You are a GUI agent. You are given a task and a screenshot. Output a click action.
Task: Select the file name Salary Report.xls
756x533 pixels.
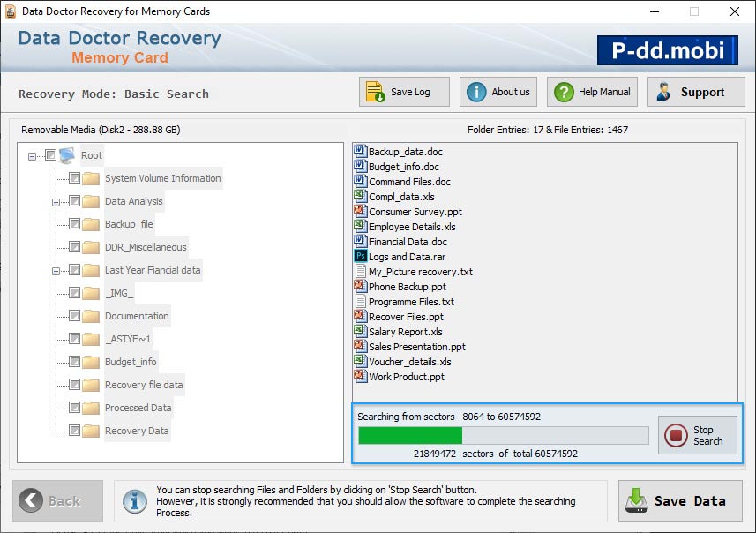click(x=406, y=332)
